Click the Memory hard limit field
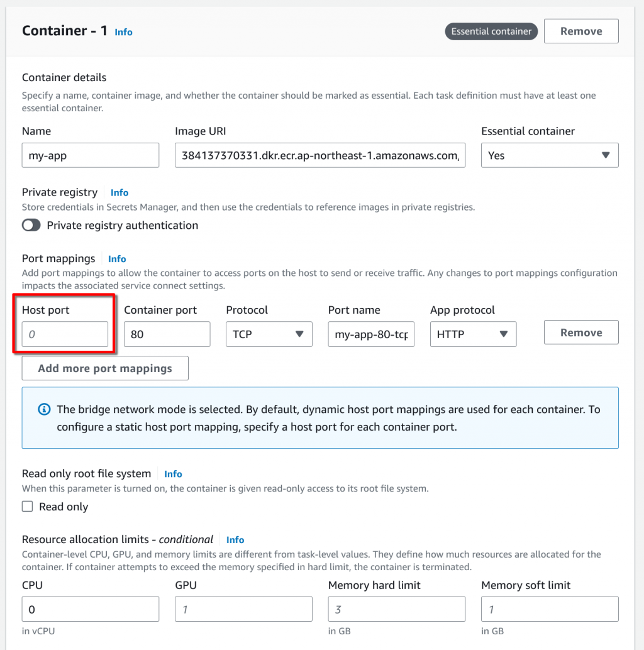 396,609
